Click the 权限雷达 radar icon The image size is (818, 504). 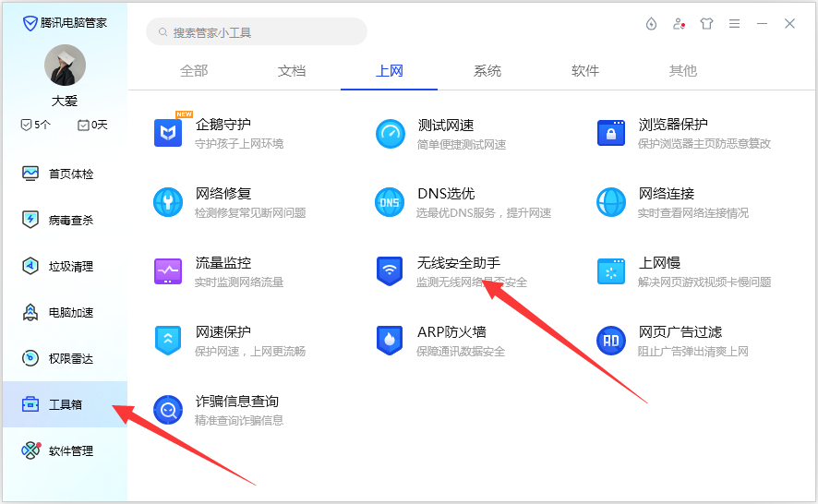(30, 358)
